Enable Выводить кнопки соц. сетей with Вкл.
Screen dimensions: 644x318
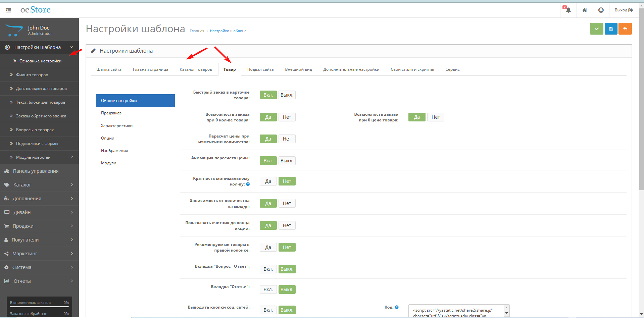(x=268, y=310)
